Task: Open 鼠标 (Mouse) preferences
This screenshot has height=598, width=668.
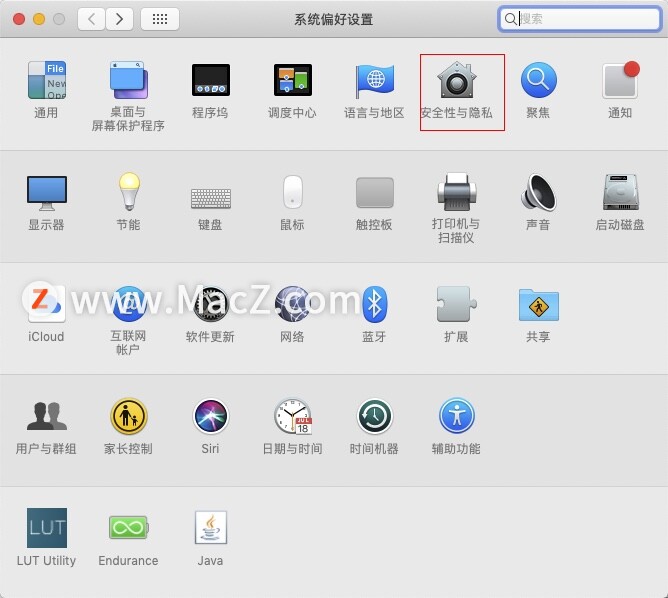Action: pyautogui.click(x=293, y=192)
